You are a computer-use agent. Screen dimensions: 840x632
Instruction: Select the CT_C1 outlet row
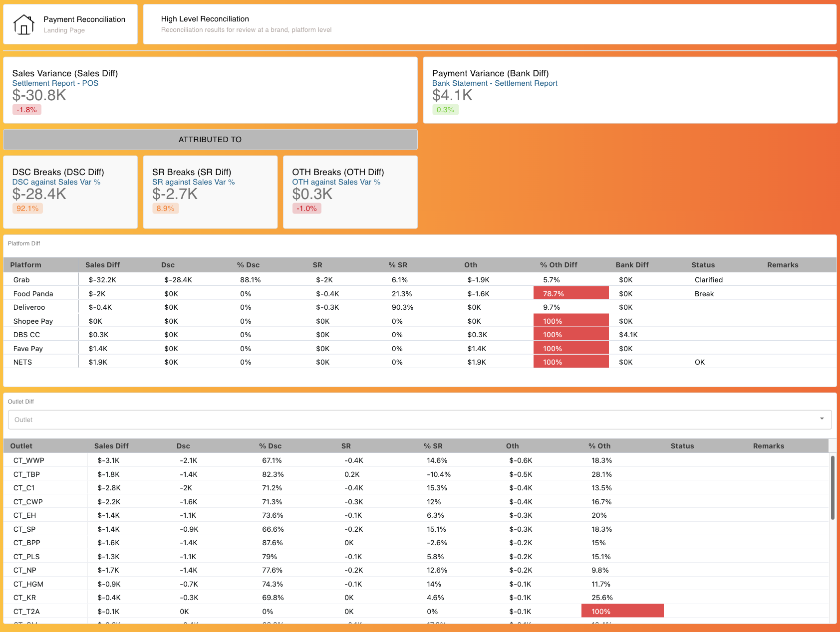416,488
